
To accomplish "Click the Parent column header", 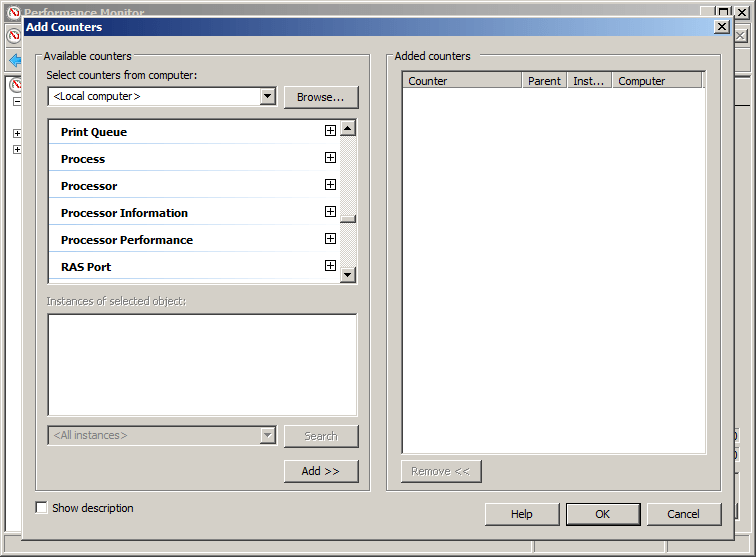I will click(544, 81).
